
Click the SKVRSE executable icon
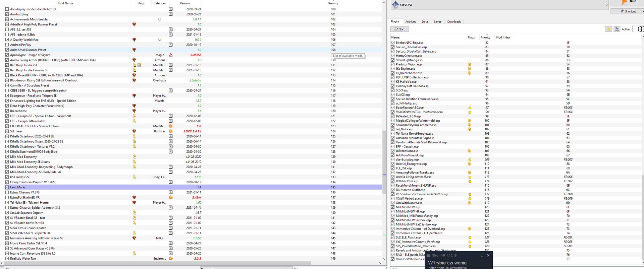(x=395, y=5)
